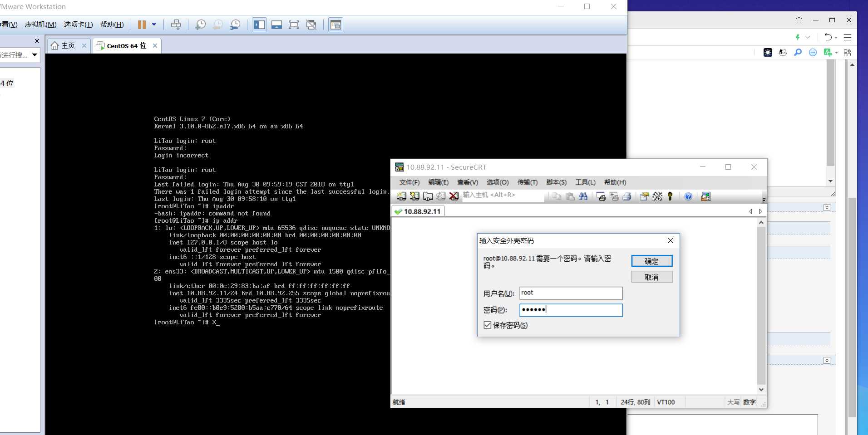Open SecureCRT Edit menu 编辑(E)

point(439,182)
